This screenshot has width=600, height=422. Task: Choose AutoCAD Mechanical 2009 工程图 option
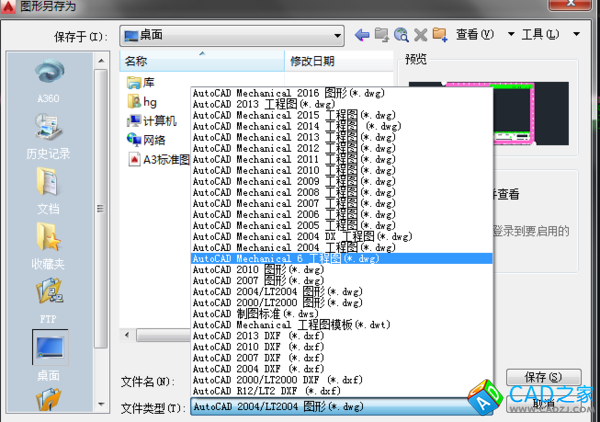pyautogui.click(x=341, y=181)
